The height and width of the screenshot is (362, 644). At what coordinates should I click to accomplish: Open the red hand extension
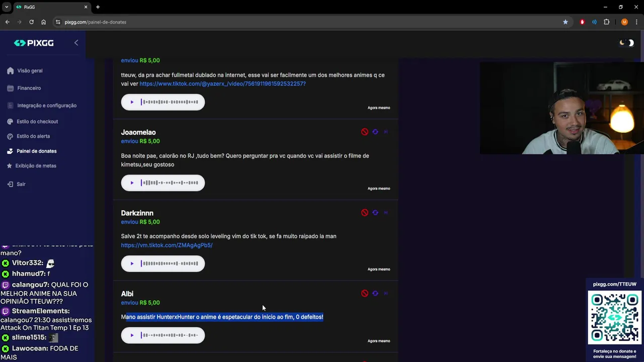tap(583, 22)
